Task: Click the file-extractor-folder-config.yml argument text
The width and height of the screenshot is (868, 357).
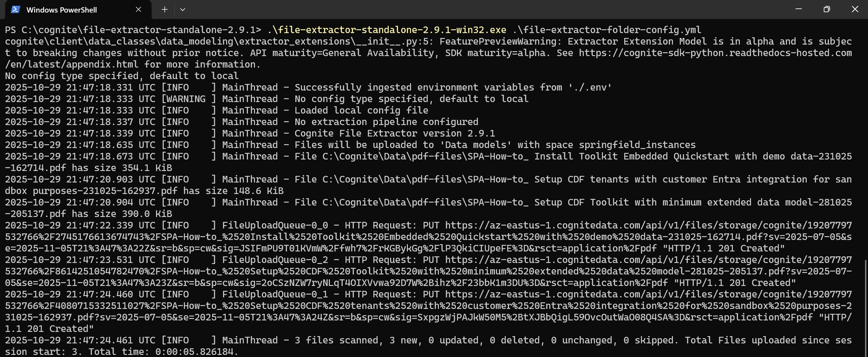Action: [x=607, y=30]
